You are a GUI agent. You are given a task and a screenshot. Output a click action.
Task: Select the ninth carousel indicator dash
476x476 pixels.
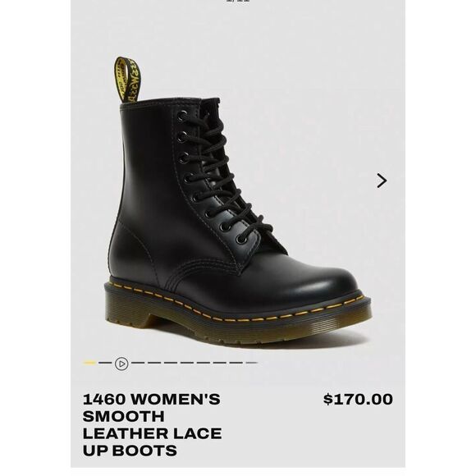[220, 363]
